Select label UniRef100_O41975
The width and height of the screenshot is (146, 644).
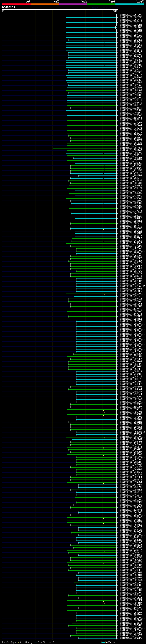coord(131,213)
